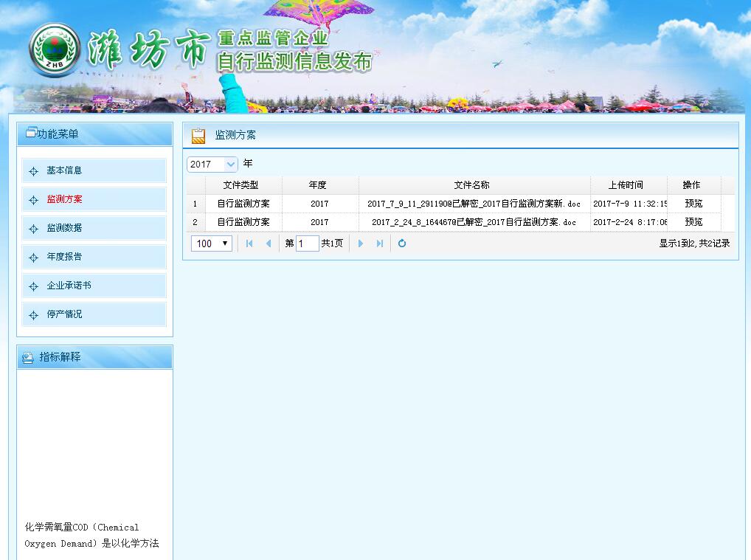Jump to last page with rightmost pager icon
Screen dimensions: 751x560
click(x=379, y=243)
